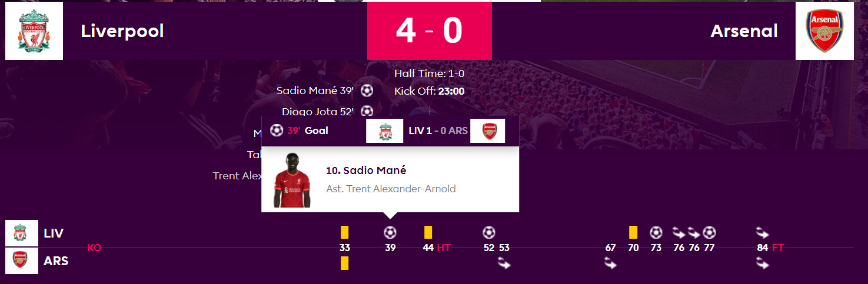The height and width of the screenshot is (284, 868).
Task: Click the Arsenal crest in the header
Action: click(x=824, y=31)
